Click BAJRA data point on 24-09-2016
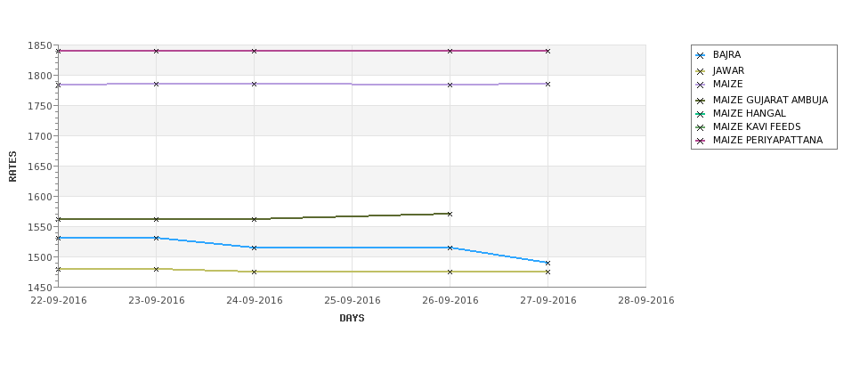868x382 pixels. coord(254,248)
